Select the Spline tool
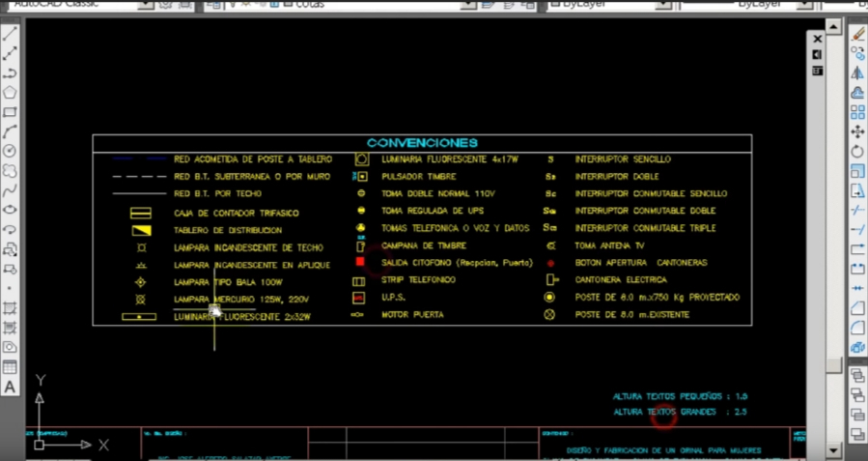The height and width of the screenshot is (461, 868). click(10, 190)
